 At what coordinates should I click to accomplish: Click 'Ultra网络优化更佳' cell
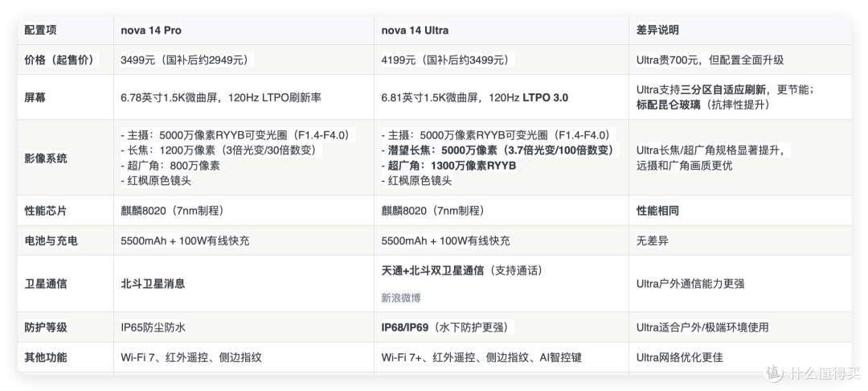pyautogui.click(x=679, y=357)
